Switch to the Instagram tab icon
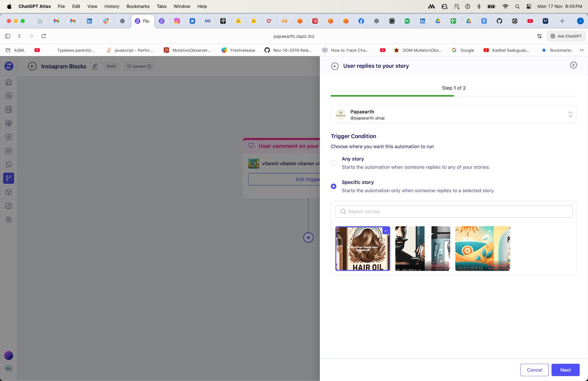 point(177,21)
